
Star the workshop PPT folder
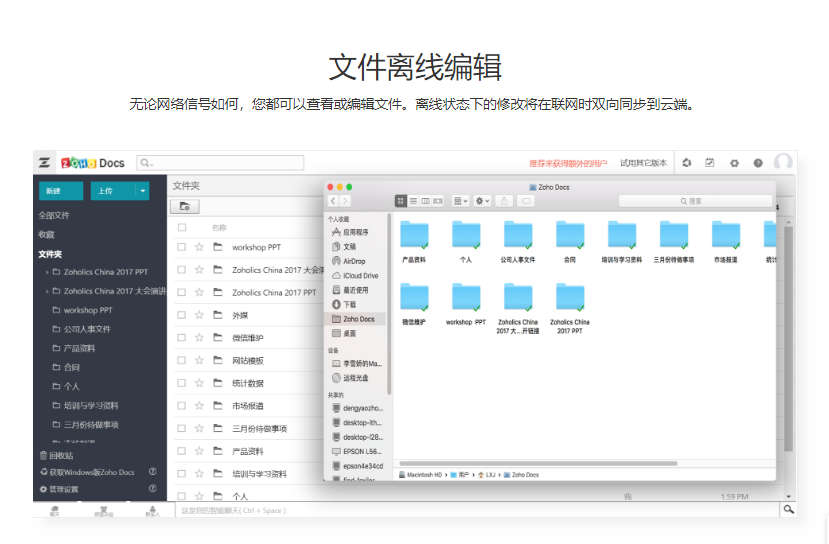pyautogui.click(x=199, y=247)
